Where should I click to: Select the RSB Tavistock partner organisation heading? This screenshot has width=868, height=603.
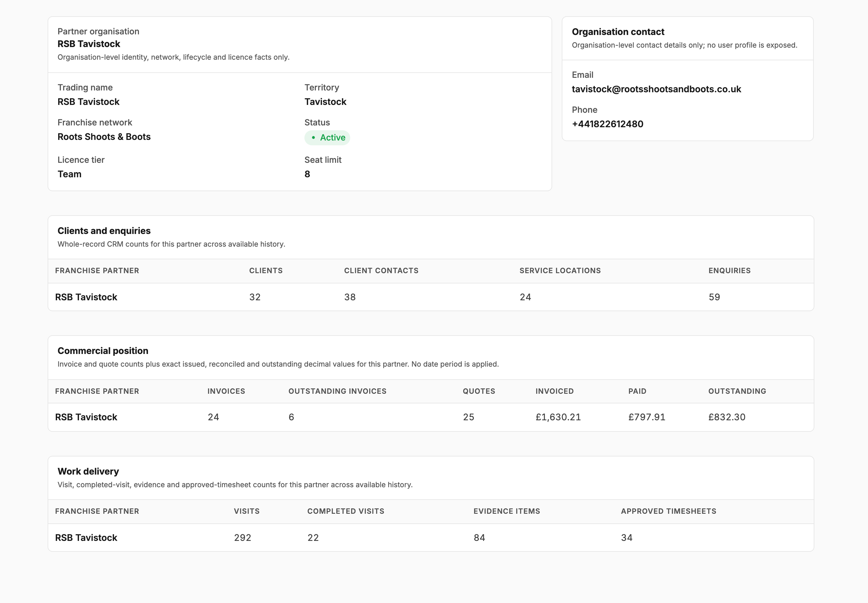click(x=89, y=44)
